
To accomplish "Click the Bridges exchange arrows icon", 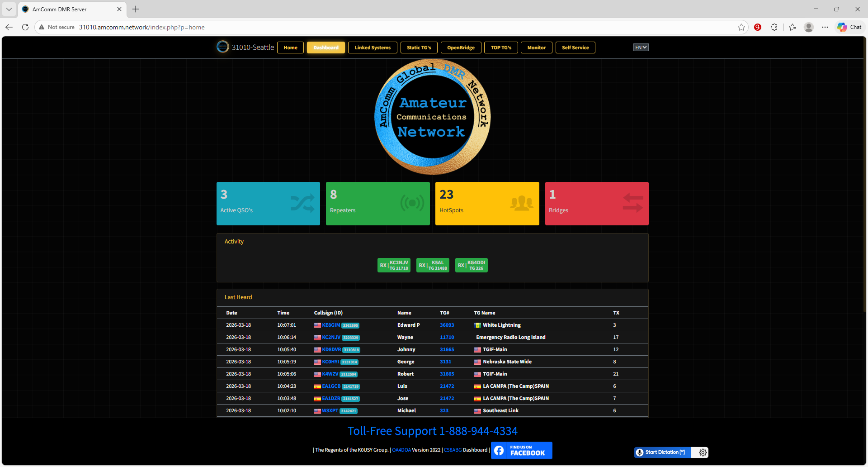I will [x=632, y=203].
